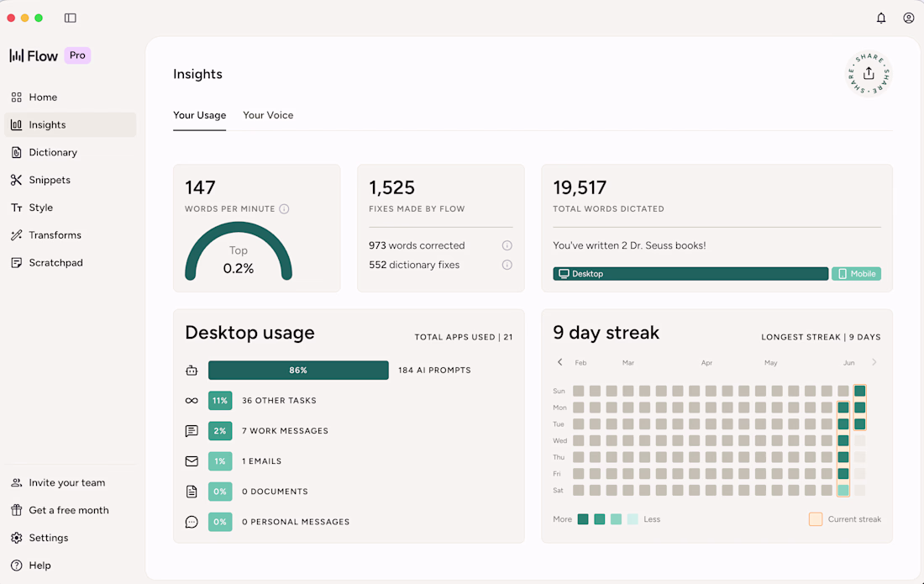Click the Top 0.2% gauge

coord(239,251)
